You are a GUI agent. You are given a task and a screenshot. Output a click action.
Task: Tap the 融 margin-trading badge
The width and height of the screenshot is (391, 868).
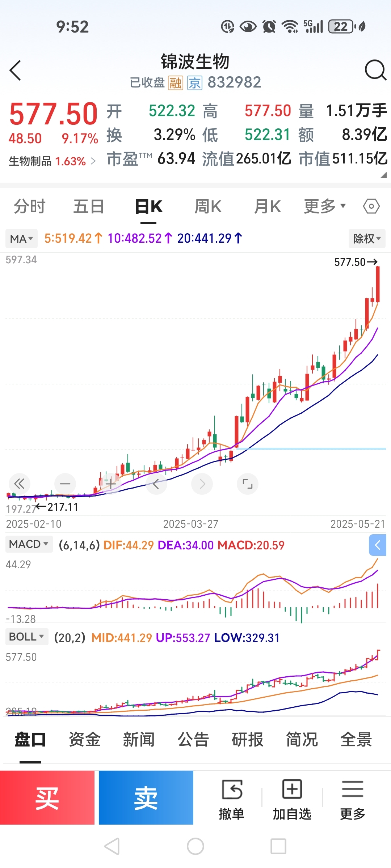(x=176, y=83)
